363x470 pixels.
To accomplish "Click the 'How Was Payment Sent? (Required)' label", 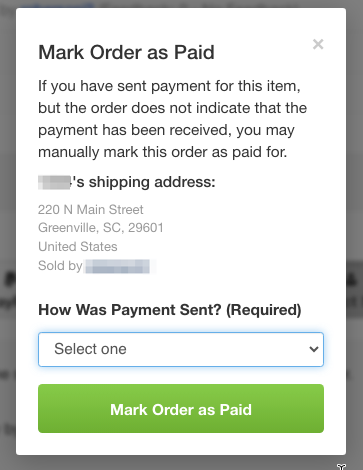I will [x=170, y=310].
